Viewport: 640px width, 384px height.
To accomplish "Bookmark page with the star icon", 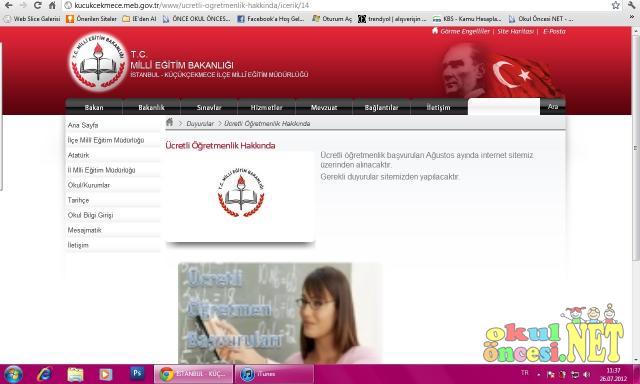I will [x=616, y=5].
